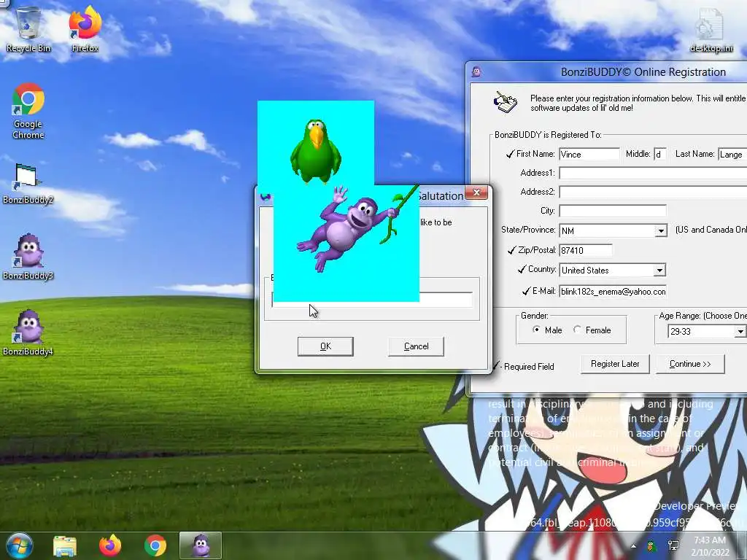Open the Firefox desktop shortcut
Screen dimensions: 747x560
pyautogui.click(x=85, y=28)
